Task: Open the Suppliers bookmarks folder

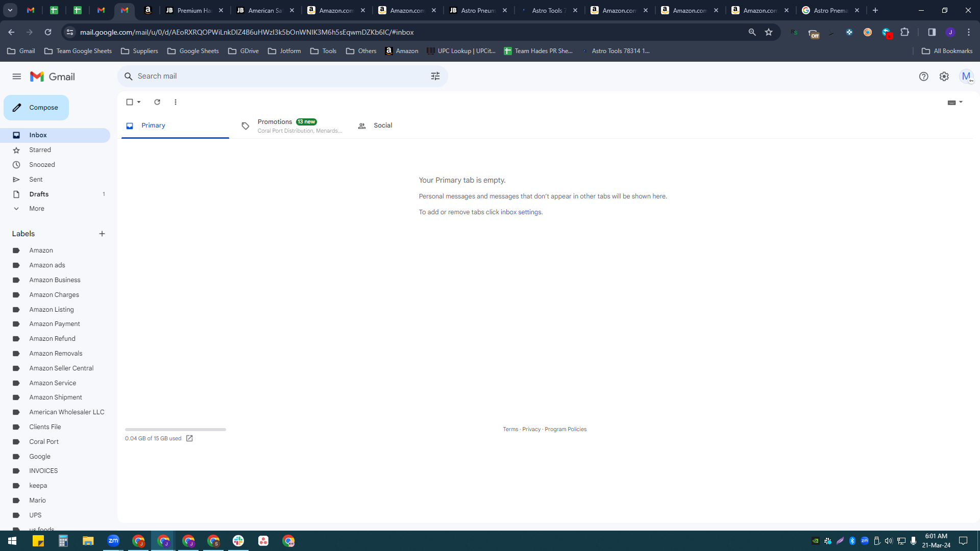Action: (x=139, y=51)
